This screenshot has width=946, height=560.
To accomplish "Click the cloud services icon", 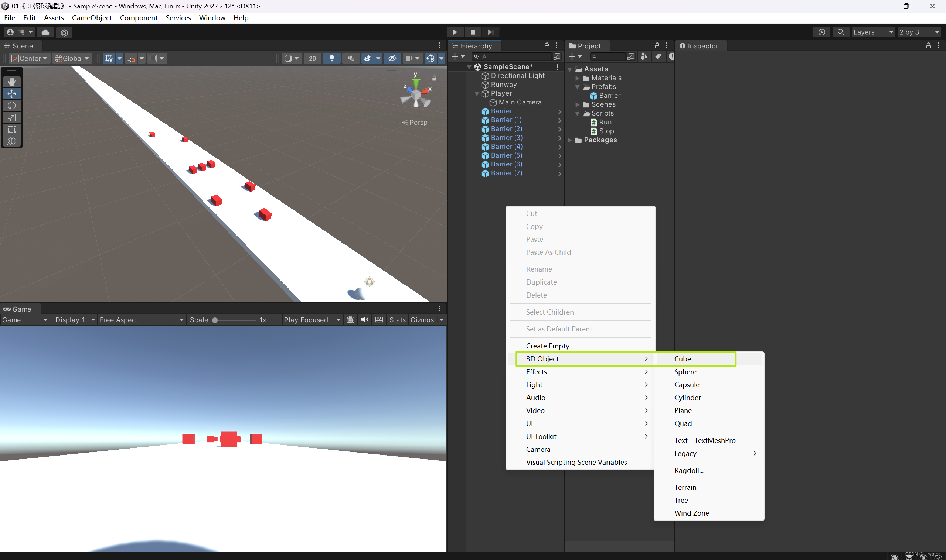I will tap(45, 32).
